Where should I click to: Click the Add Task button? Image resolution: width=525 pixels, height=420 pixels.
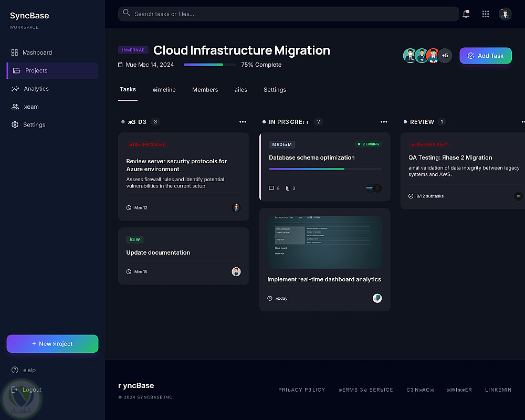486,56
